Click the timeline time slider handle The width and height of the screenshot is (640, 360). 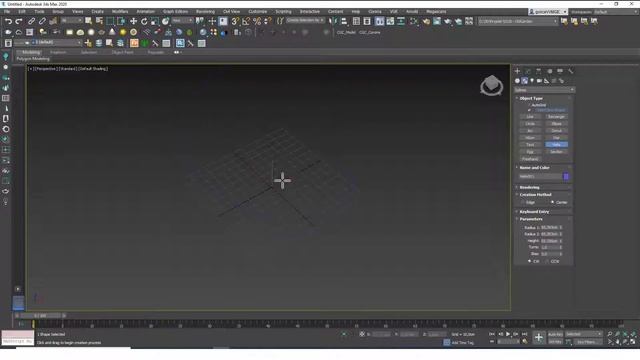click(x=40, y=316)
